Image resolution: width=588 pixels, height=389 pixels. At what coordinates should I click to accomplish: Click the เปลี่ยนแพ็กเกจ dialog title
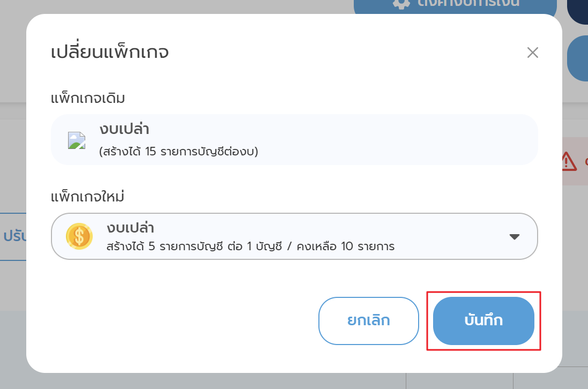pyautogui.click(x=110, y=53)
